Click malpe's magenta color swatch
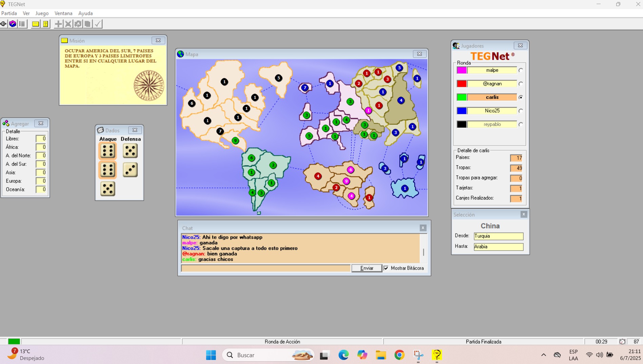The image size is (643, 364). pyautogui.click(x=462, y=70)
